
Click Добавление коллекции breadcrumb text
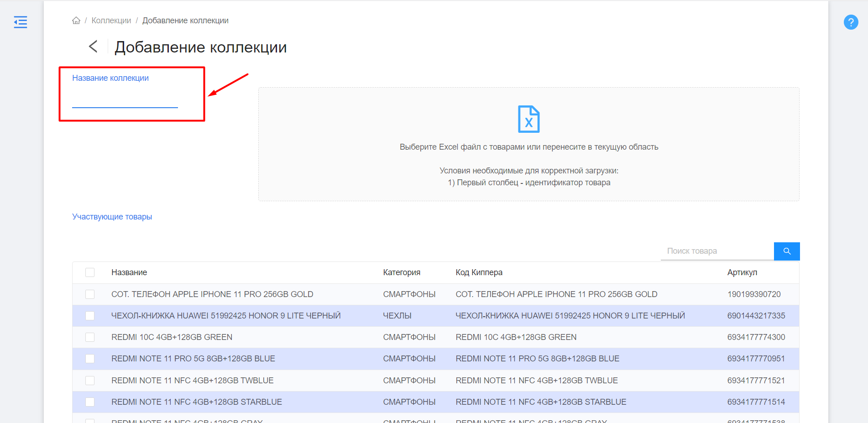185,21
